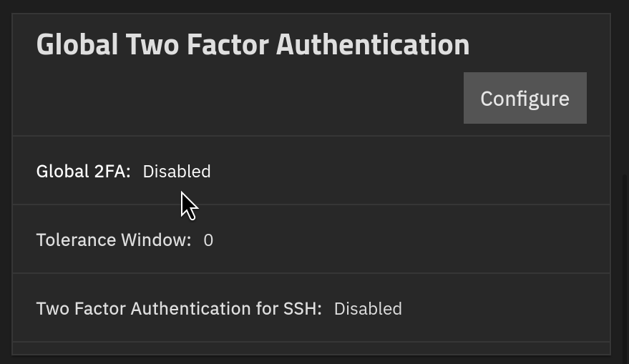Click the word Factor in the card heading
Image resolution: width=629 pixels, height=364 pixels.
tap(228, 44)
